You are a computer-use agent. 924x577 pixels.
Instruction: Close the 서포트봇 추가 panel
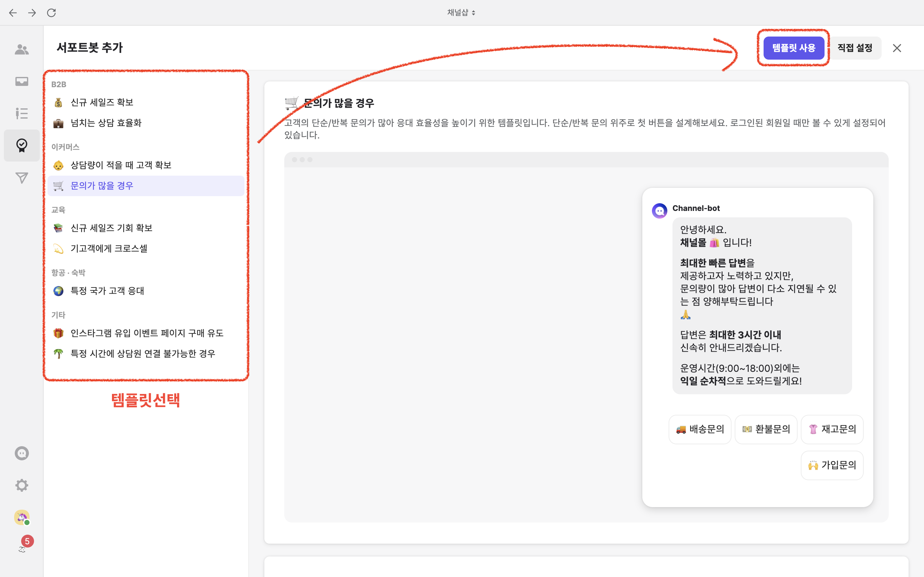(897, 48)
